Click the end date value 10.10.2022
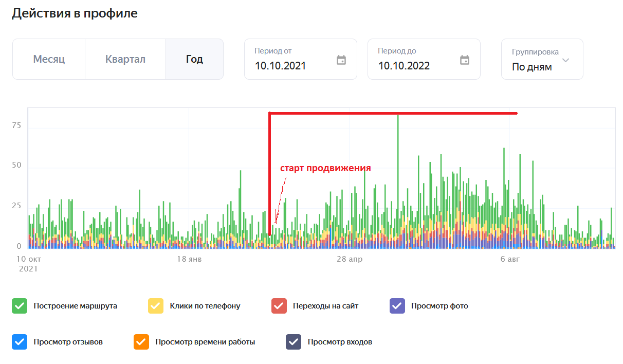 tap(404, 66)
